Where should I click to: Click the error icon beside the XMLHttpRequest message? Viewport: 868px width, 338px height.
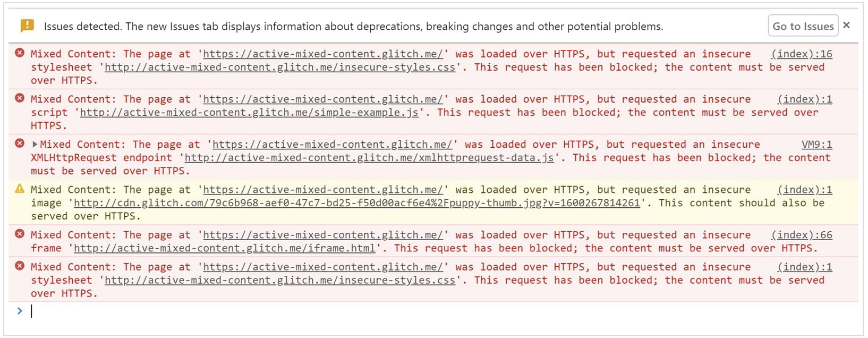tap(20, 143)
